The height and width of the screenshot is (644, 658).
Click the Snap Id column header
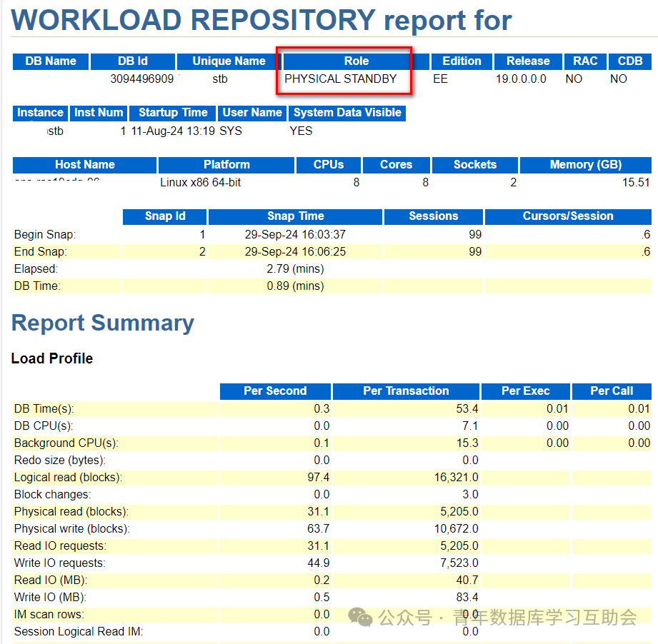[x=165, y=216]
